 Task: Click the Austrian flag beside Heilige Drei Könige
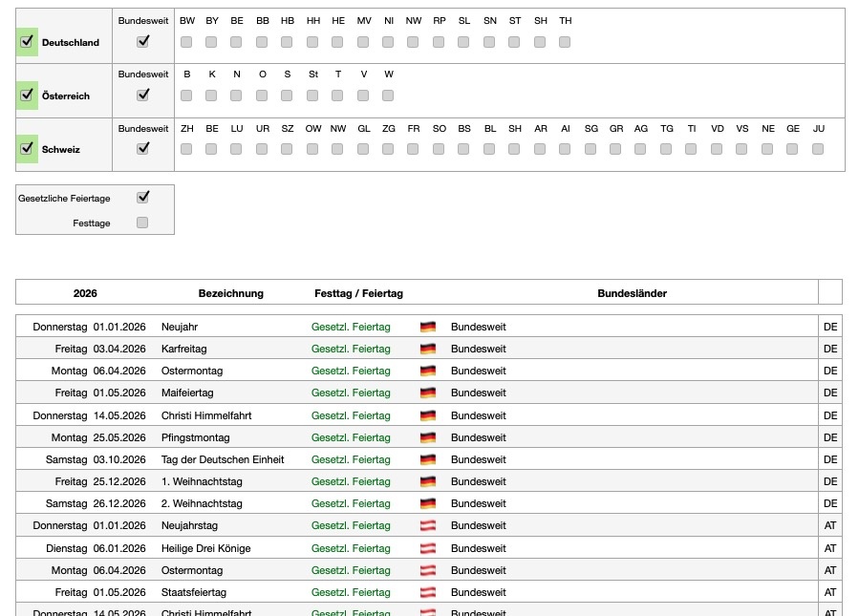(428, 547)
